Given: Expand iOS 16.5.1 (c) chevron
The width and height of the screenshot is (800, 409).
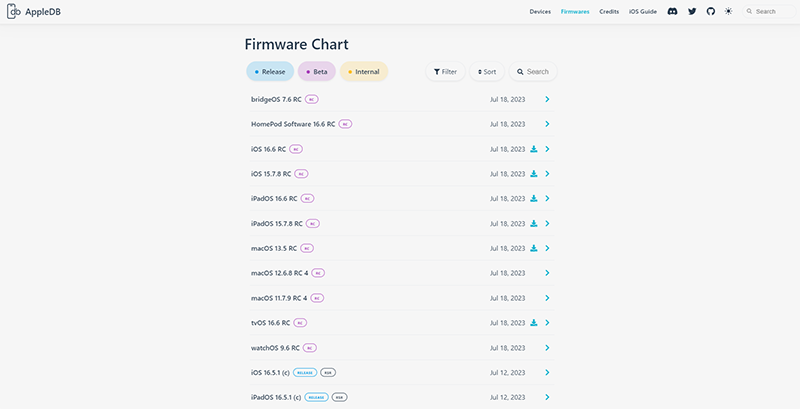Looking at the screenshot, I should click(547, 373).
